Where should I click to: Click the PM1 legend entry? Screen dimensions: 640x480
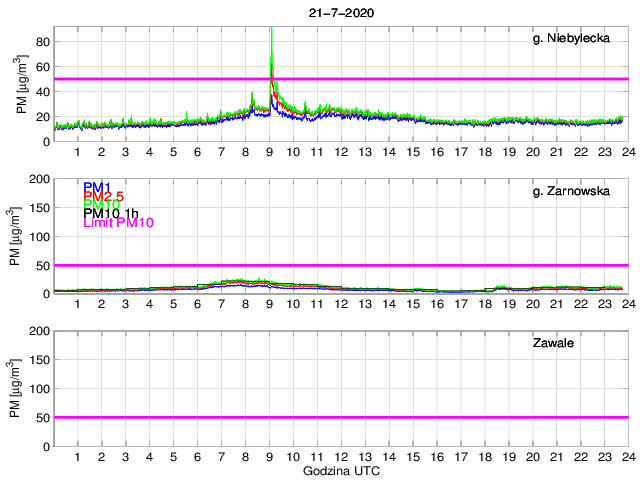click(x=96, y=187)
